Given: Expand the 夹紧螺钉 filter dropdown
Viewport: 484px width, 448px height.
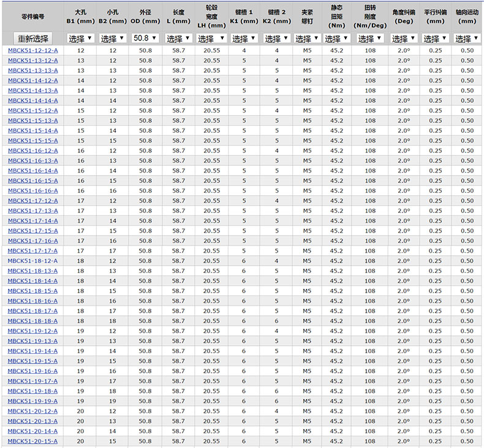Looking at the screenshot, I should [x=307, y=39].
